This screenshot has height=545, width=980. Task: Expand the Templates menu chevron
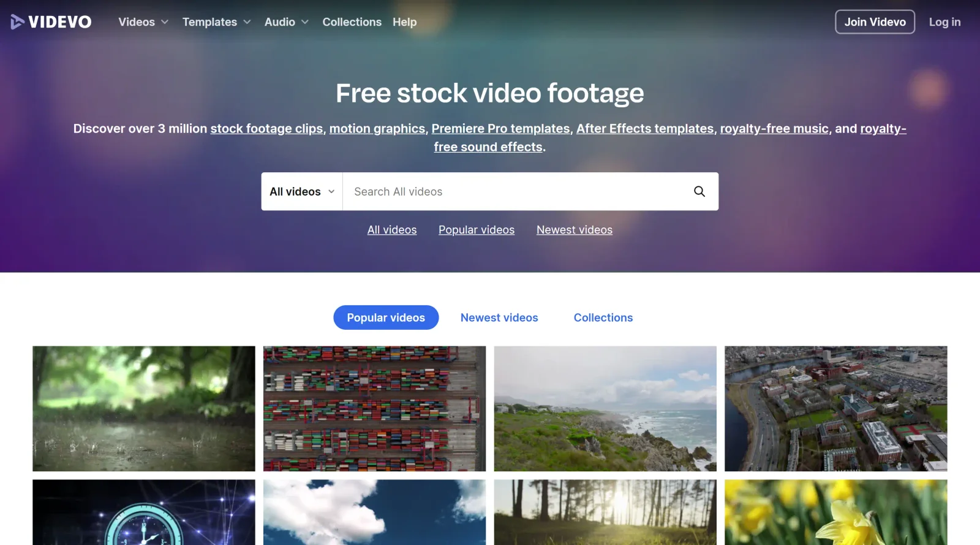point(247,22)
